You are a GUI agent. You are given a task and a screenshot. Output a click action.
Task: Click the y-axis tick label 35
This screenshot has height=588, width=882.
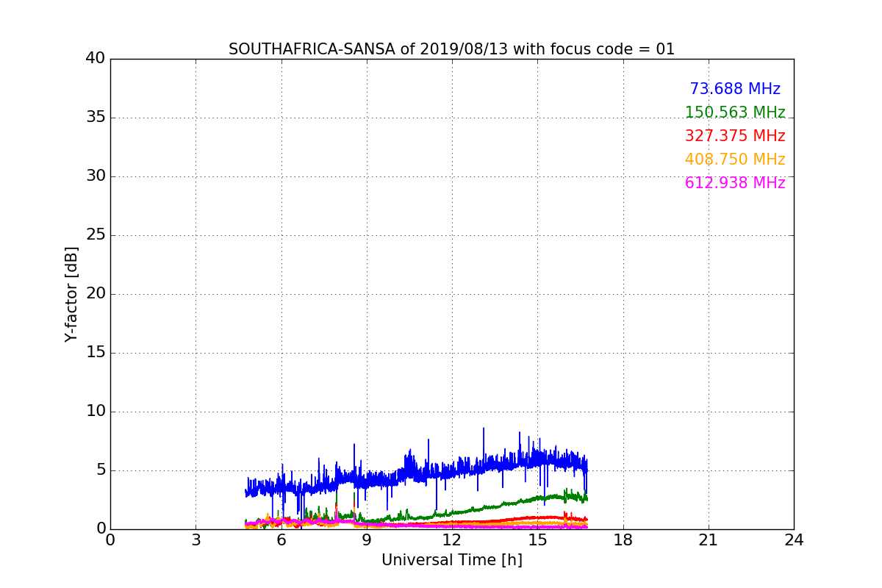tap(96, 118)
